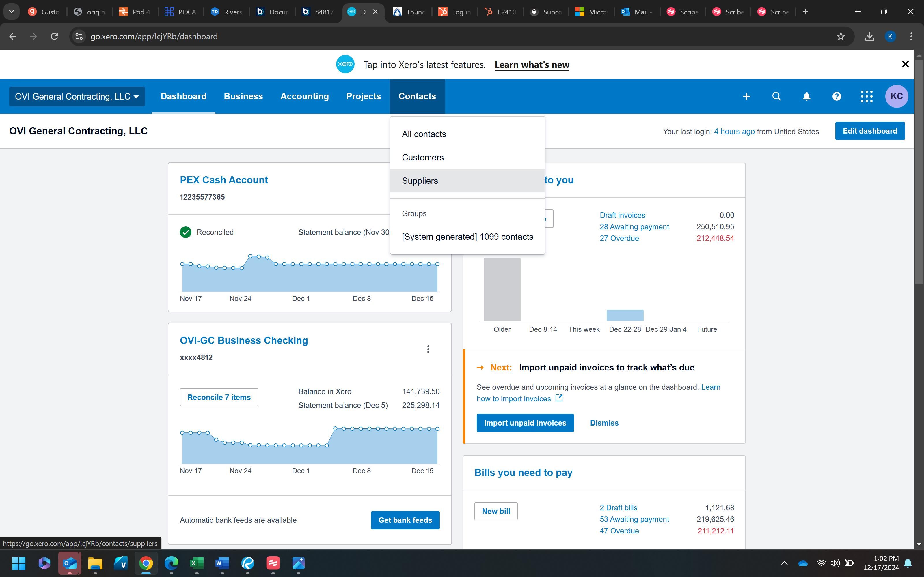Open Excel from the Windows taskbar

197,563
